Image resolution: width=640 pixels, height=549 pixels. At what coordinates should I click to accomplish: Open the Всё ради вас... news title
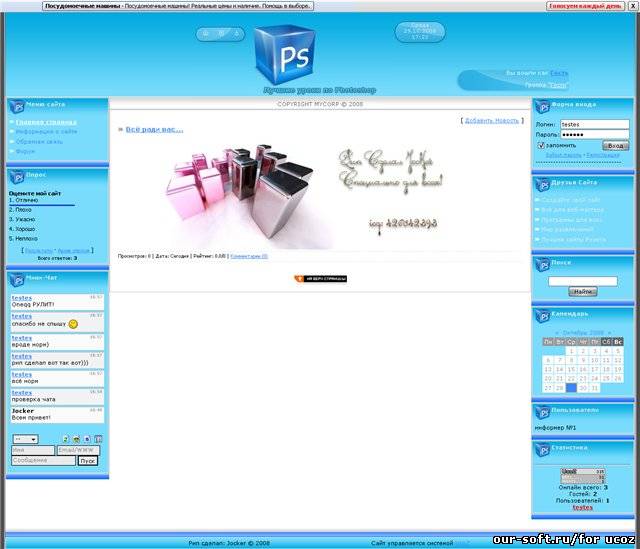click(x=154, y=129)
